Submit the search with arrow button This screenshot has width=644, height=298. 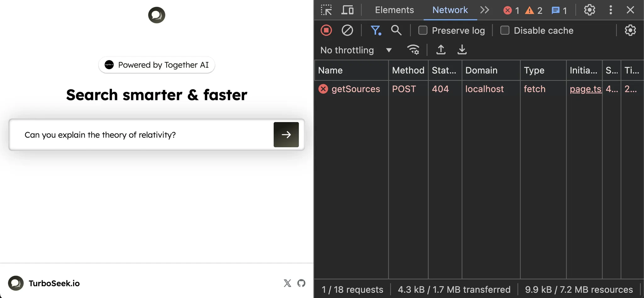pyautogui.click(x=286, y=135)
